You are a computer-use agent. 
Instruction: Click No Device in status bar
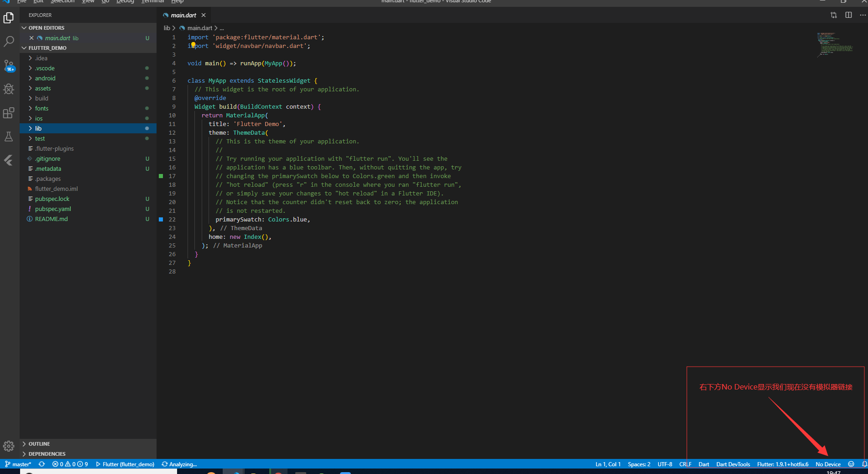click(x=828, y=464)
